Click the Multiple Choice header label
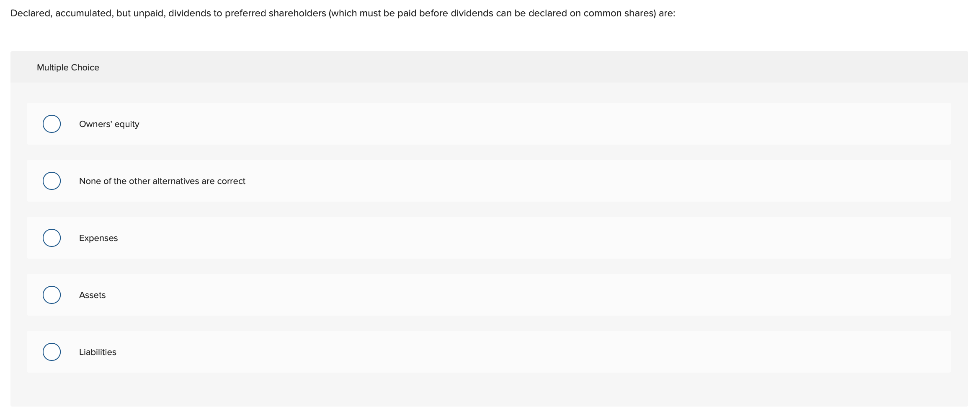 tap(68, 67)
